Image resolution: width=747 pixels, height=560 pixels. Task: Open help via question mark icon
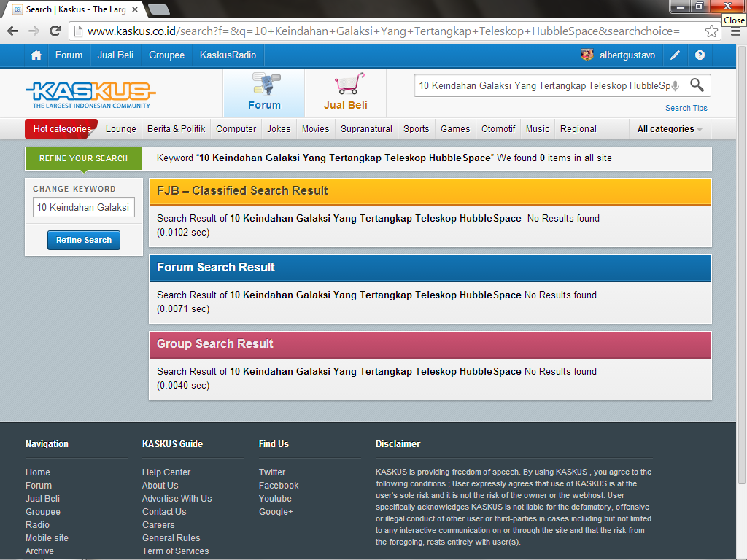tap(700, 55)
